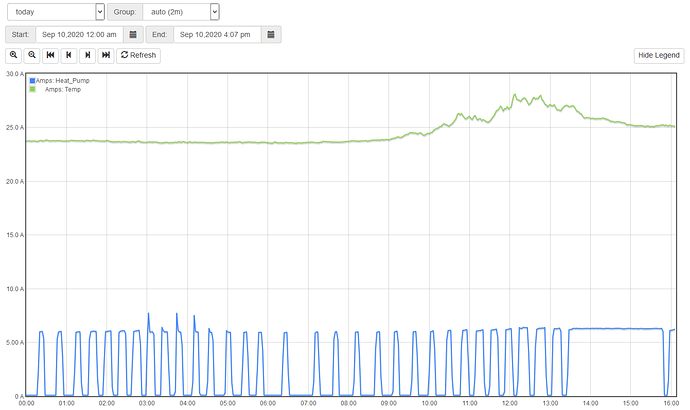This screenshot has width=690, height=410.
Task: Click the 'Group:' label
Action: click(125, 12)
